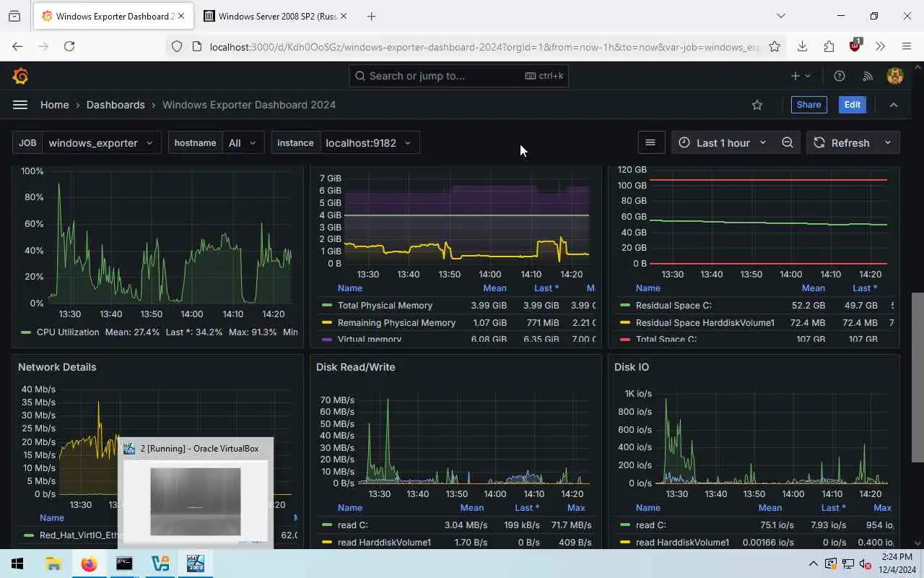Open the hamburger navigation menu
Viewport: 924px width, 578px height.
(x=20, y=105)
